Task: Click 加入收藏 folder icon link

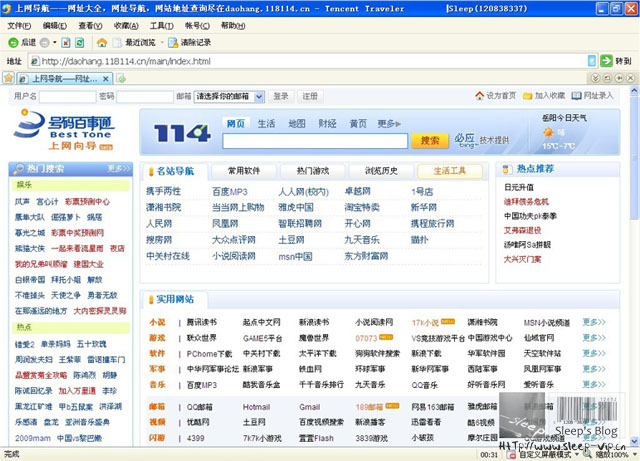Action: (544, 96)
